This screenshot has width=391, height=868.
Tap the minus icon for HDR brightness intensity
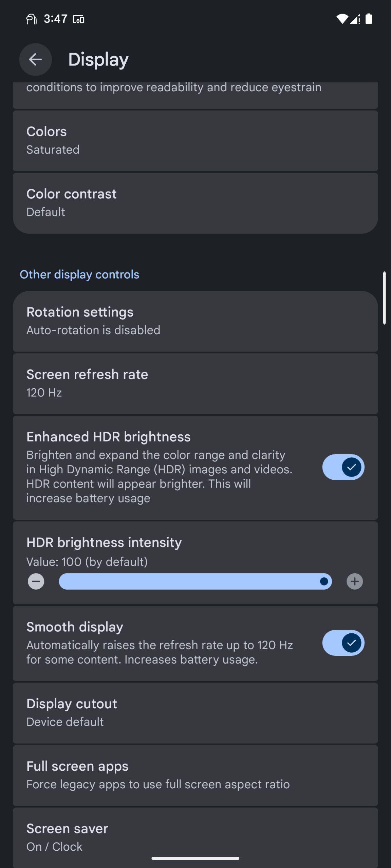coord(36,581)
